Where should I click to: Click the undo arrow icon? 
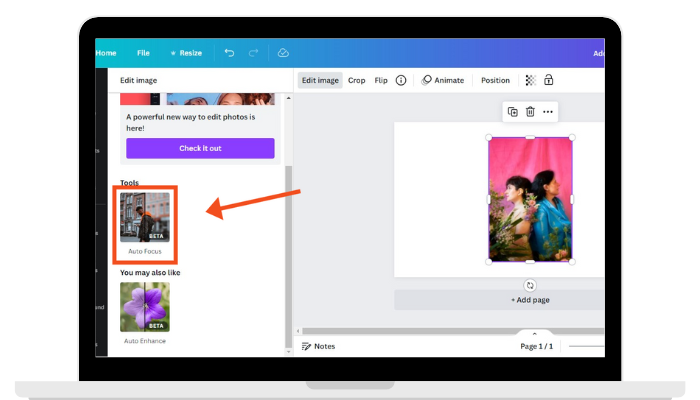click(229, 53)
